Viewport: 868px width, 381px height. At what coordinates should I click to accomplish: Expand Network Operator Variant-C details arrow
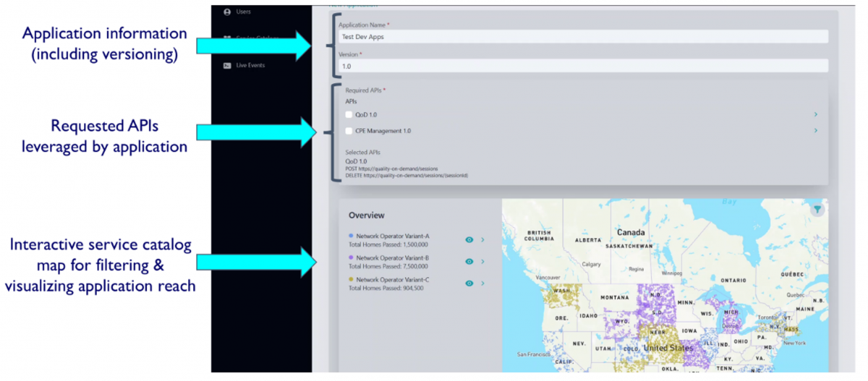pyautogui.click(x=482, y=283)
